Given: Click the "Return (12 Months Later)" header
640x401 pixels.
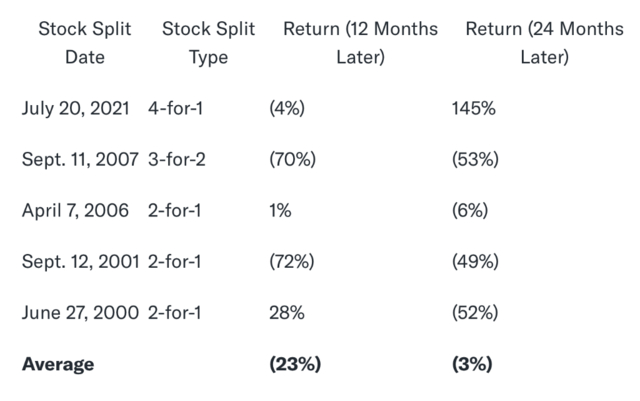Looking at the screenshot, I should tap(360, 43).
